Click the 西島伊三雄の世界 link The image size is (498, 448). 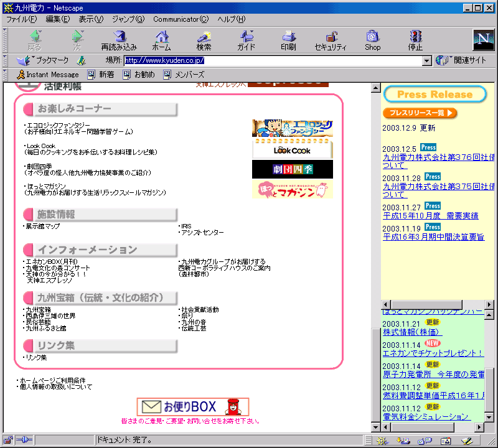point(50,315)
